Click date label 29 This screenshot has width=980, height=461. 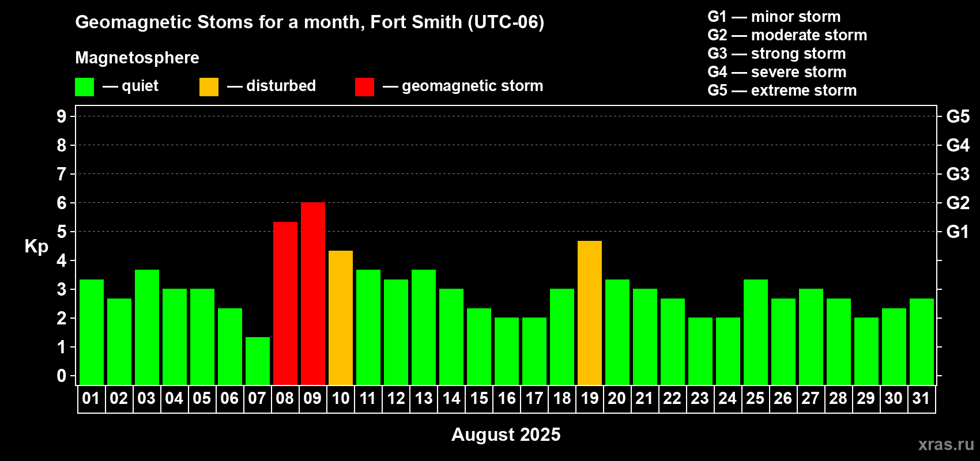(x=866, y=398)
